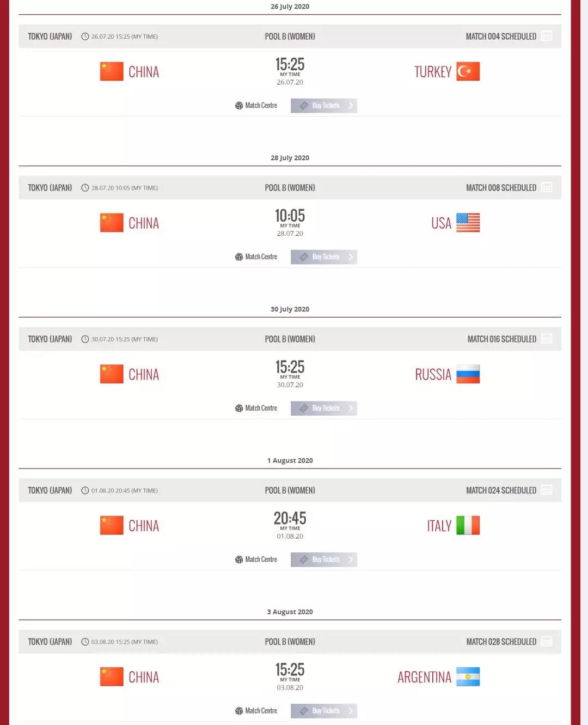Click the ITALY team name

pos(439,526)
